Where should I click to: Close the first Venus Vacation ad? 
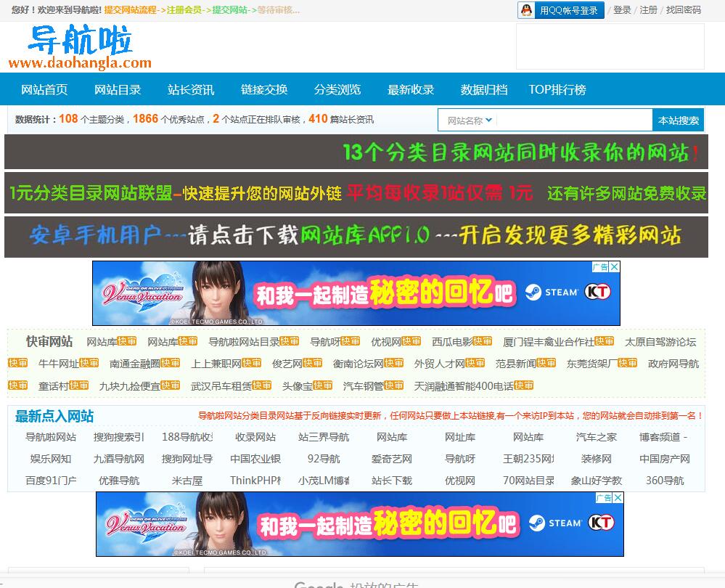614,267
